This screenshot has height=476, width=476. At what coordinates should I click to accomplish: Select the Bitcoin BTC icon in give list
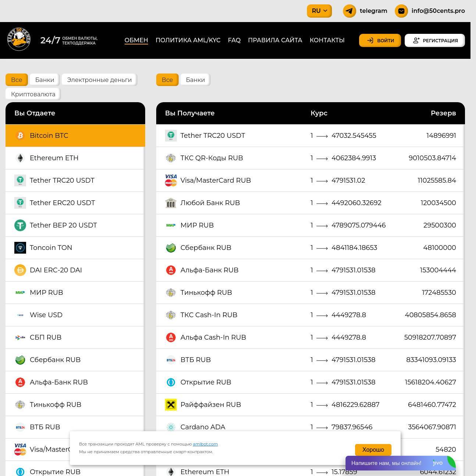click(x=20, y=136)
